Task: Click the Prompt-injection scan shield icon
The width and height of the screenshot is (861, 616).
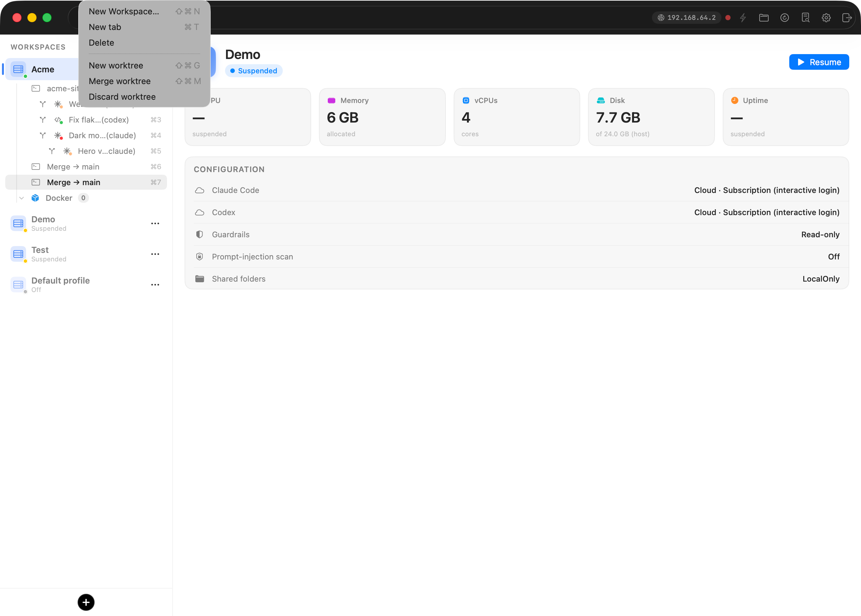Action: pyautogui.click(x=200, y=257)
